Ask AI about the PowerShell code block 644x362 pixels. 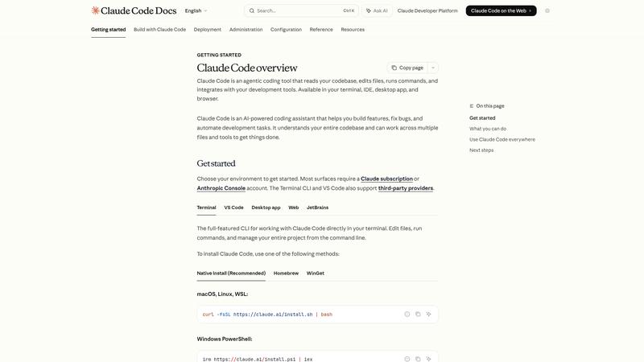(x=428, y=359)
